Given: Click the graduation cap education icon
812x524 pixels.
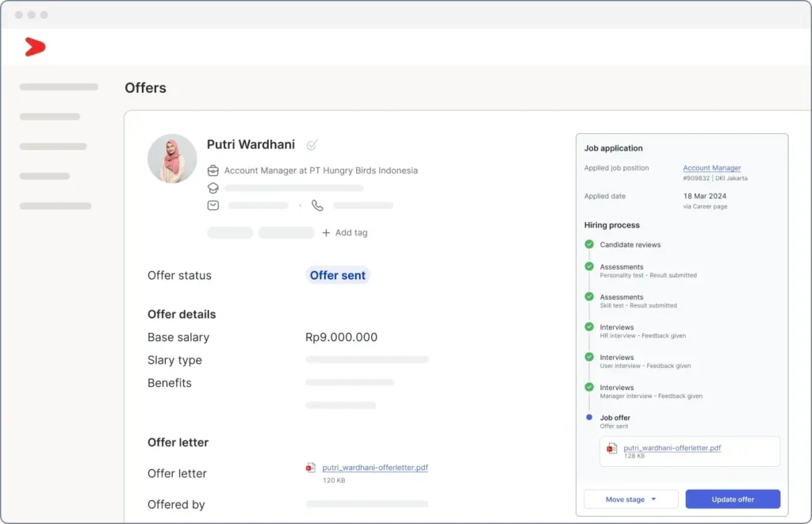Looking at the screenshot, I should [x=213, y=188].
